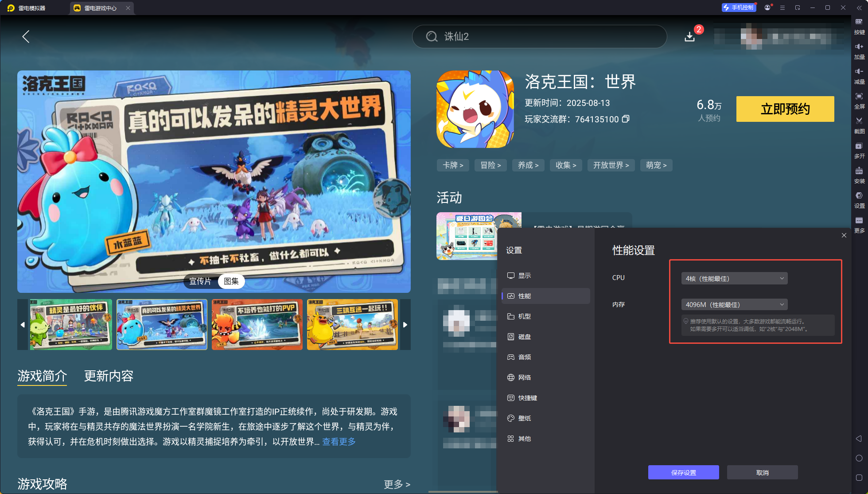Screen dimensions: 868x494
Task: Click the search magnifier icon
Action: click(x=432, y=36)
